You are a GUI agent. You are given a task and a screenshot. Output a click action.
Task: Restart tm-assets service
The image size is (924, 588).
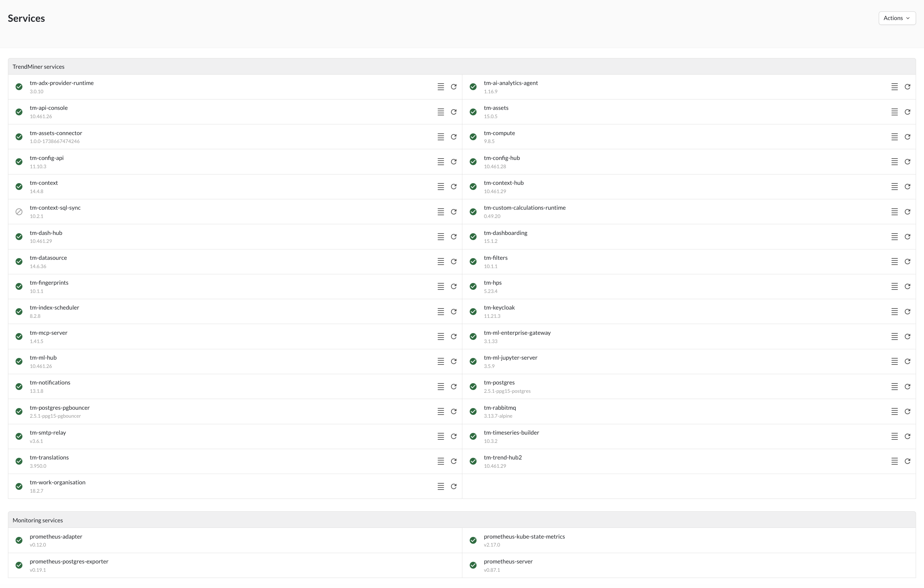pyautogui.click(x=907, y=112)
